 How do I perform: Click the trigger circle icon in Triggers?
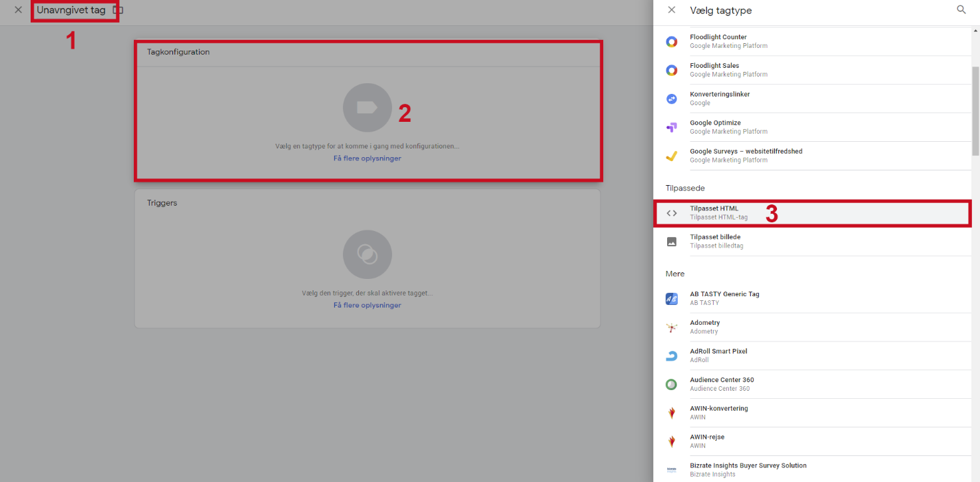click(367, 254)
